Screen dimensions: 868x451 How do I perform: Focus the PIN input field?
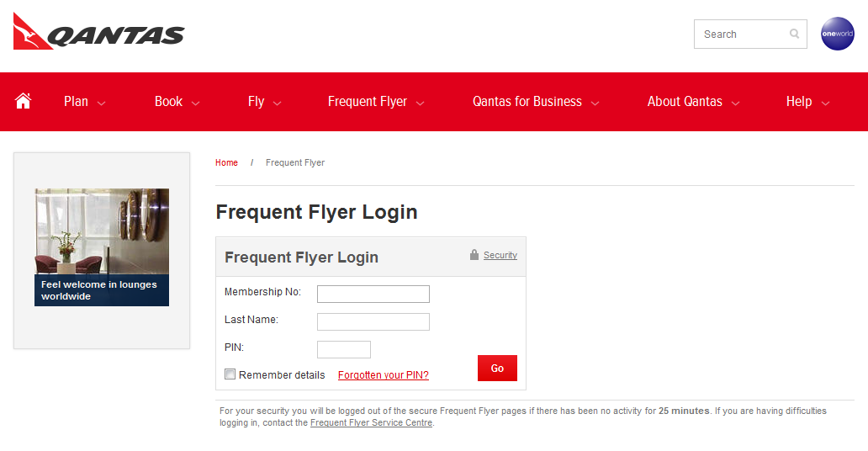tap(344, 349)
